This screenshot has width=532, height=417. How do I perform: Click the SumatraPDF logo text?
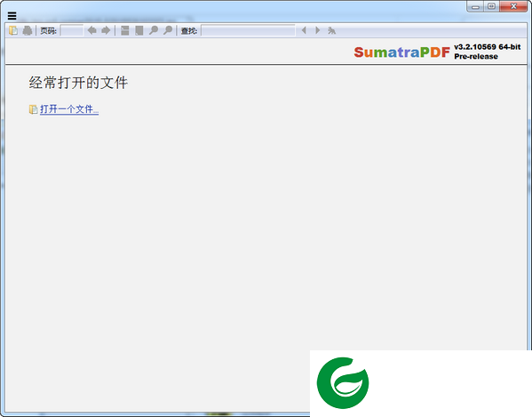[x=402, y=52]
